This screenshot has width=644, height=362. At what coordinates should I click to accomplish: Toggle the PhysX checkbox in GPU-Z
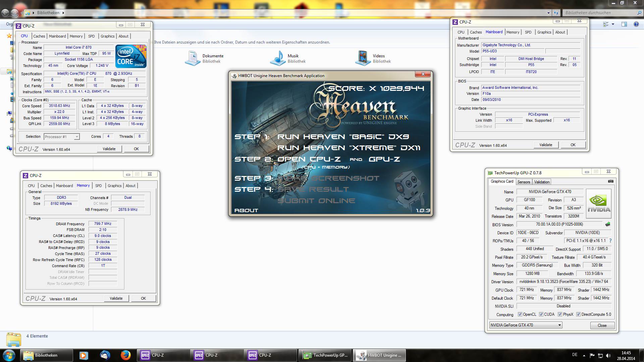pyautogui.click(x=560, y=314)
